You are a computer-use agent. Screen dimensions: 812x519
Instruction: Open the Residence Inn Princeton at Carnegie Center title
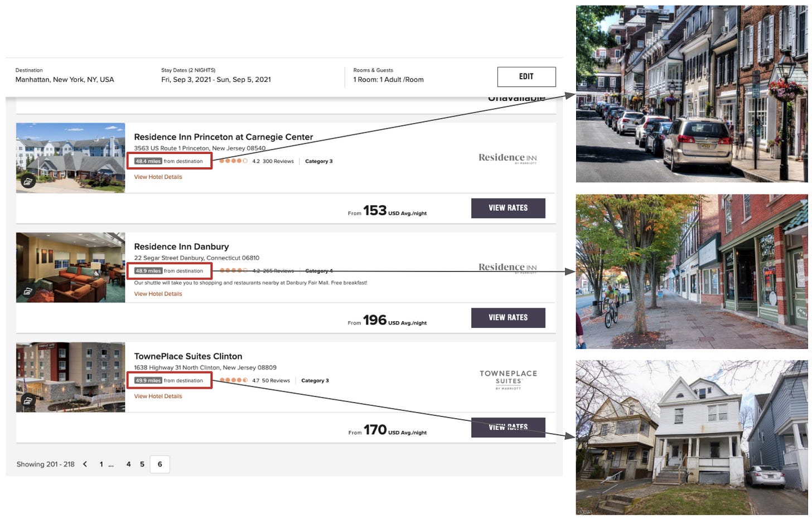[223, 137]
